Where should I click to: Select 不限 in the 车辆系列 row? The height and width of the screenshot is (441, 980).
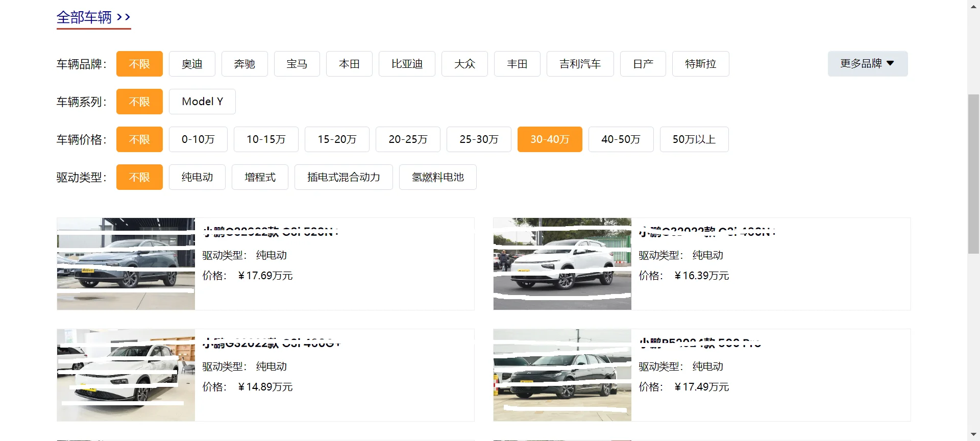pos(139,102)
